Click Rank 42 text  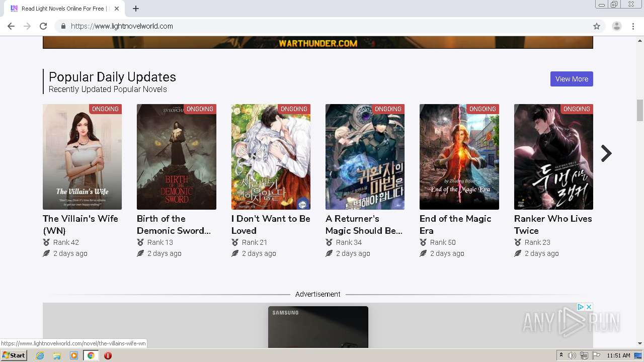coord(66,242)
